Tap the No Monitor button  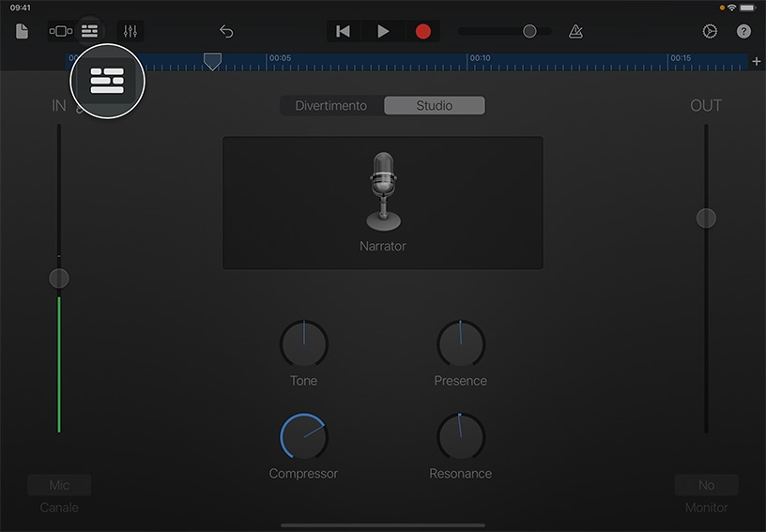pos(707,485)
